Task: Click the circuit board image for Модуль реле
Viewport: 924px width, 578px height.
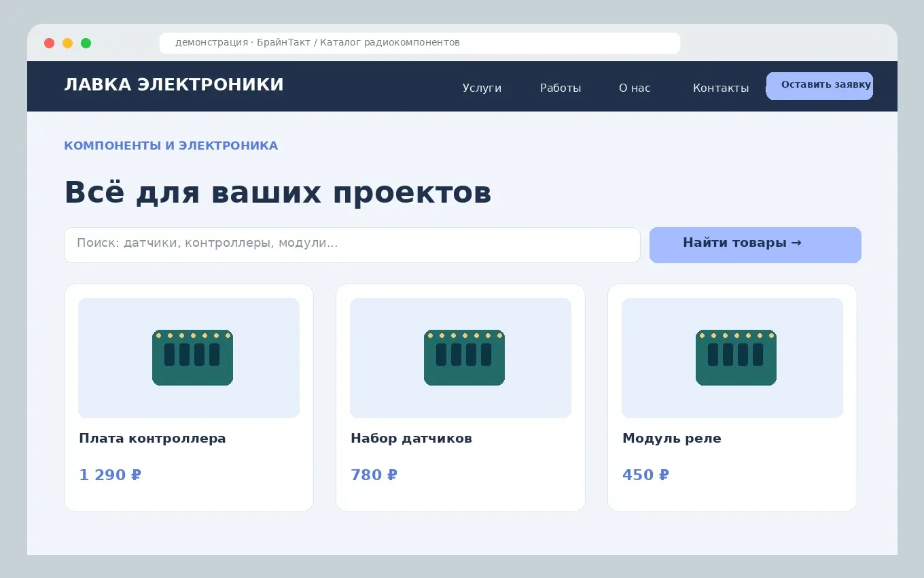Action: 732,358
